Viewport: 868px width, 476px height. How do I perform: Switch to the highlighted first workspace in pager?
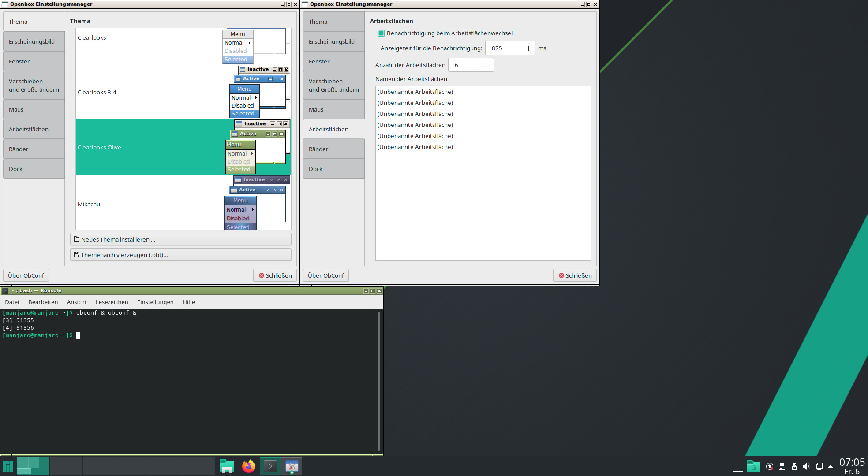(x=33, y=466)
